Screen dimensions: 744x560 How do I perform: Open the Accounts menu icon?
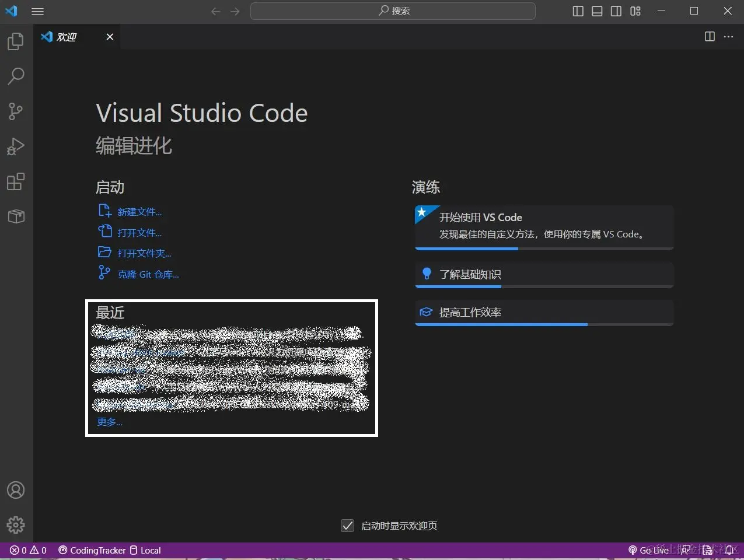pyautogui.click(x=16, y=490)
